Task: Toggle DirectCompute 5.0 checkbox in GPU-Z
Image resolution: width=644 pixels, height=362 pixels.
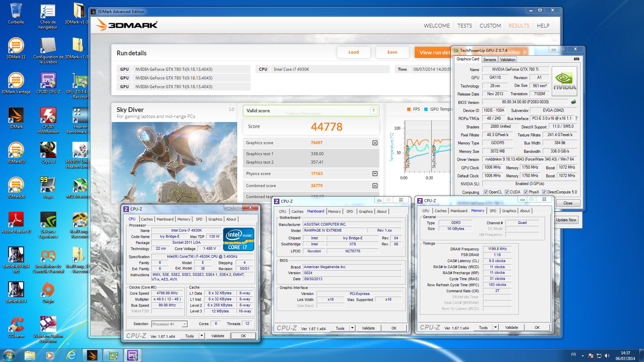Action: point(544,192)
